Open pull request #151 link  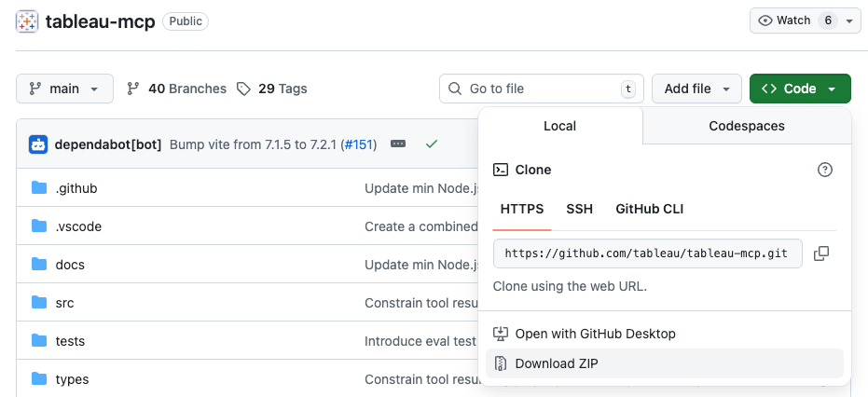[x=358, y=144]
